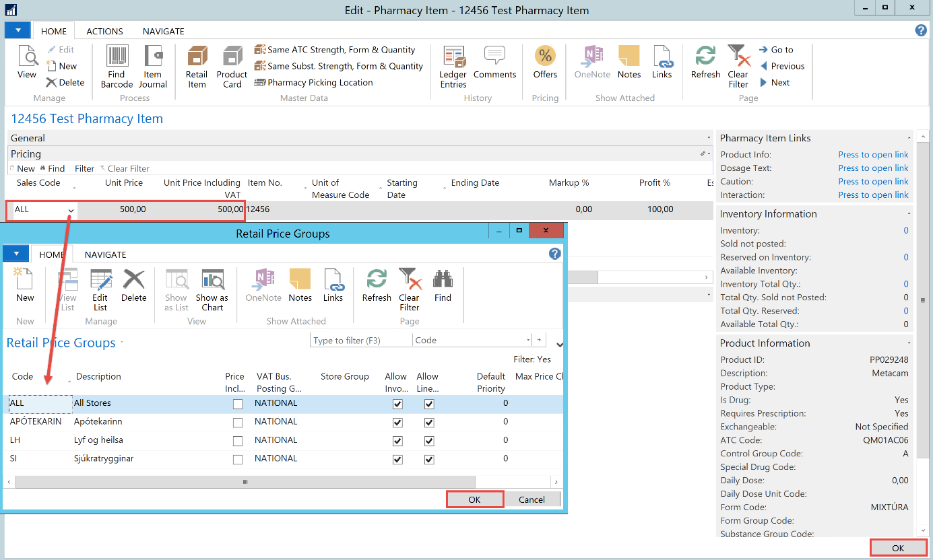The width and height of the screenshot is (933, 560).
Task: Open the Offers pricing icon
Action: pos(545,63)
